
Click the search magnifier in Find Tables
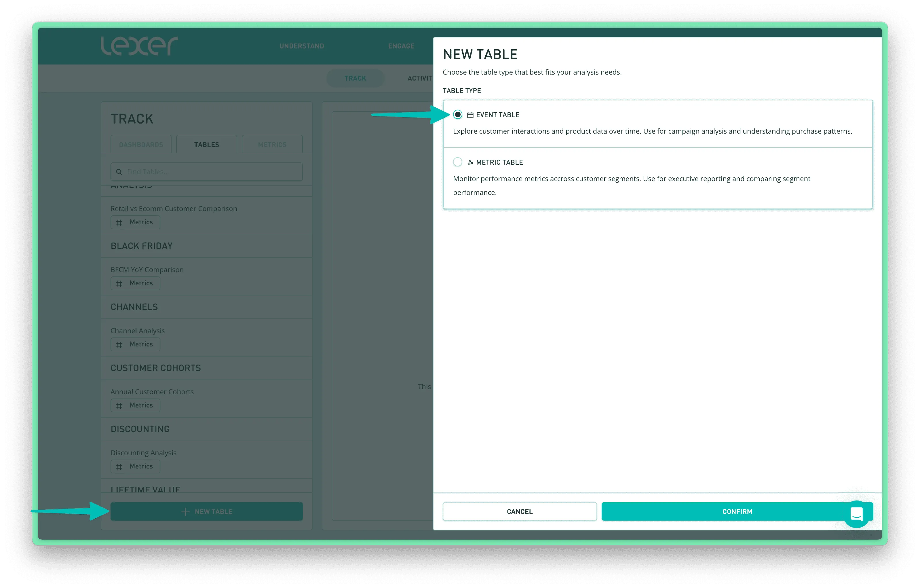(119, 172)
